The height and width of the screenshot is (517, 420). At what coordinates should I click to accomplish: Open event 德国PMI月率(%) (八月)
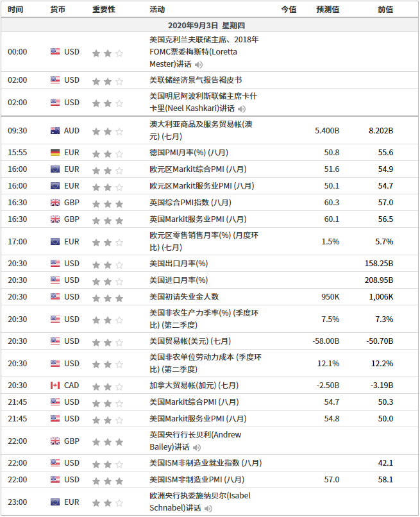[x=189, y=152]
